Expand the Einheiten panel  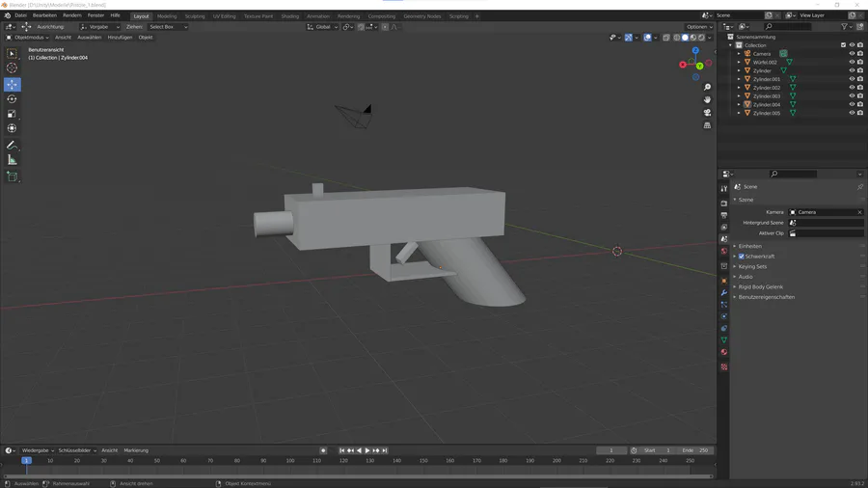(749, 246)
